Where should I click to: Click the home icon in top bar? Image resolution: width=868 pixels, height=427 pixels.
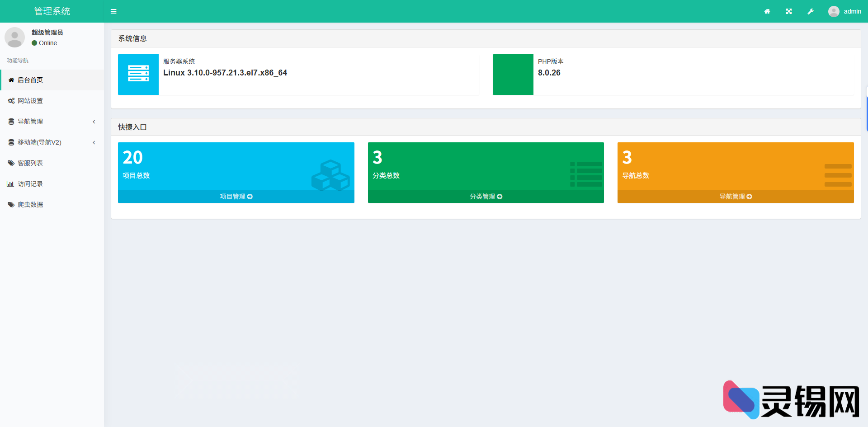[767, 11]
